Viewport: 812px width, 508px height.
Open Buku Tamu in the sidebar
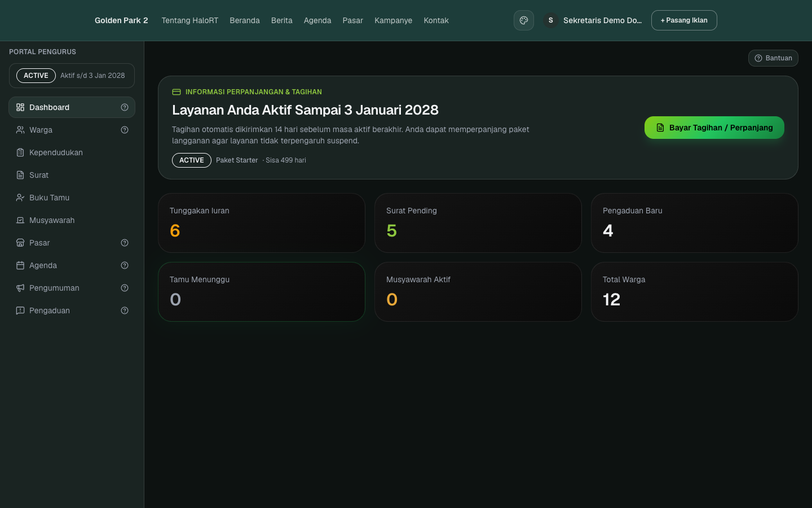[72, 198]
